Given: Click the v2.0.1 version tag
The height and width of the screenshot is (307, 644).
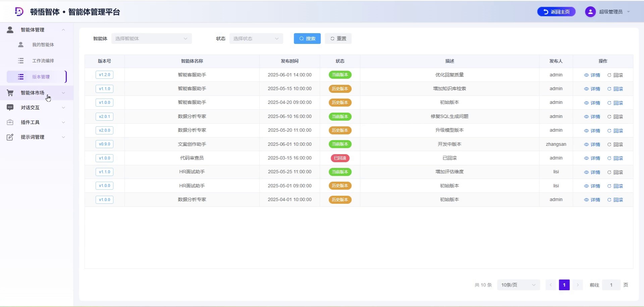Looking at the screenshot, I should [x=105, y=117].
